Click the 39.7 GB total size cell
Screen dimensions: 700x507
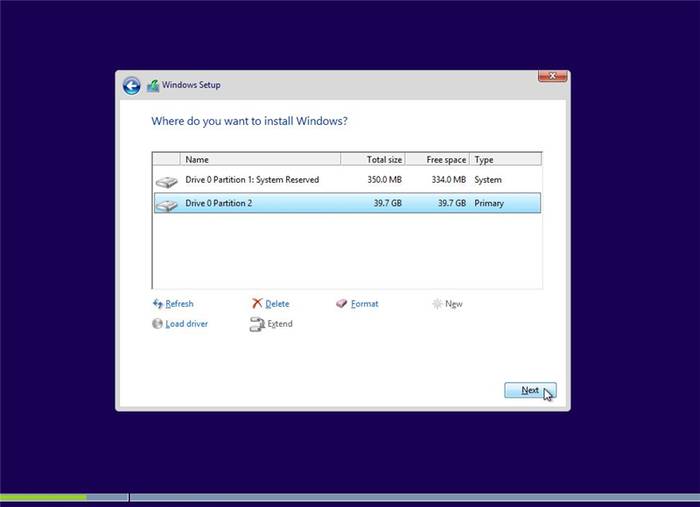(388, 203)
